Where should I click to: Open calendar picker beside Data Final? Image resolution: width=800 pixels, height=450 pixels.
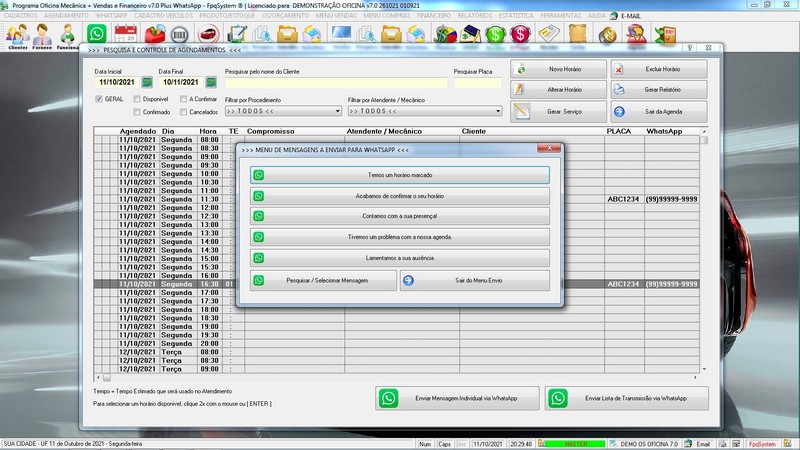coord(211,82)
